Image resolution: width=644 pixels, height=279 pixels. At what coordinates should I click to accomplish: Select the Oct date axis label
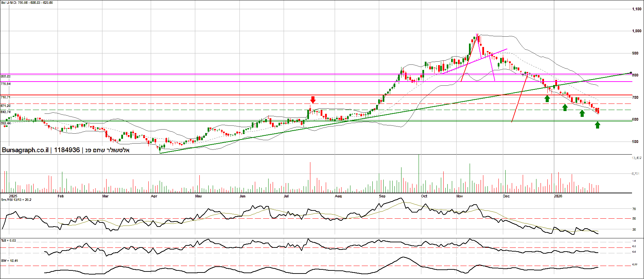tap(424, 196)
